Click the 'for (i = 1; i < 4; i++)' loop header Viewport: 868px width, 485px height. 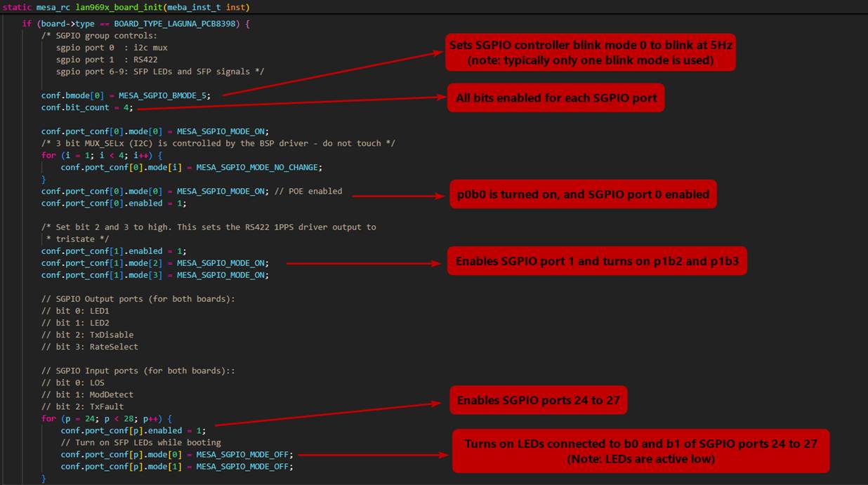pos(102,155)
